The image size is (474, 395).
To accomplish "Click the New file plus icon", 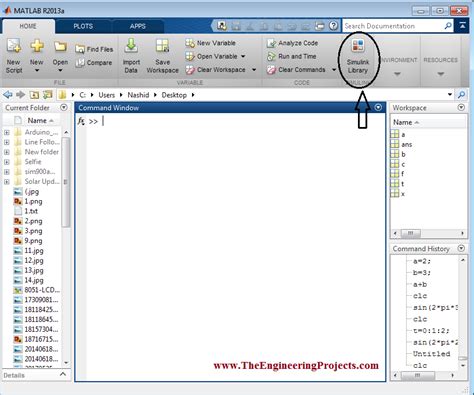I will [37, 46].
